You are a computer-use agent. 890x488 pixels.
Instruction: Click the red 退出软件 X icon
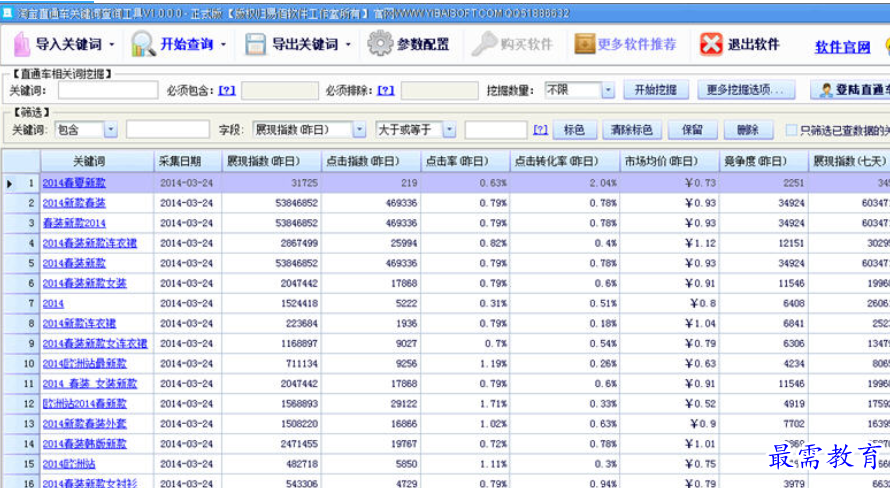pyautogui.click(x=711, y=44)
